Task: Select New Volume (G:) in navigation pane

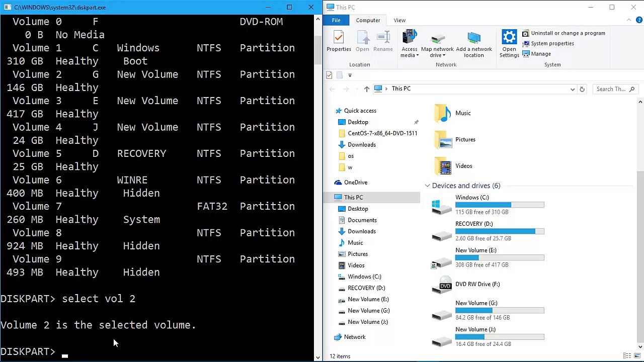Action: (368, 311)
